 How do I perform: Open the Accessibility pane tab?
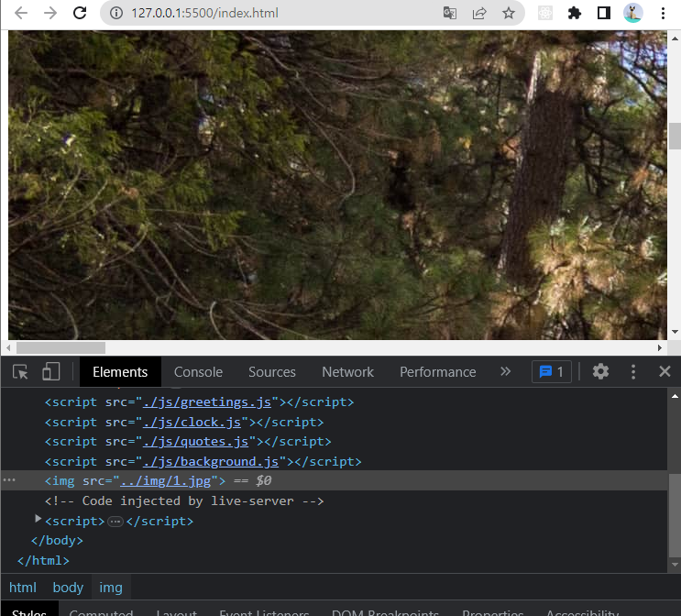[x=582, y=612]
